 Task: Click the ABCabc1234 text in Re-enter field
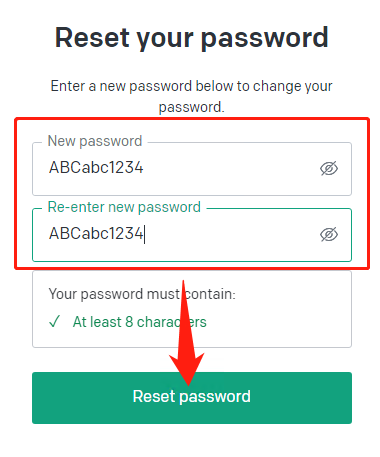[x=96, y=233]
